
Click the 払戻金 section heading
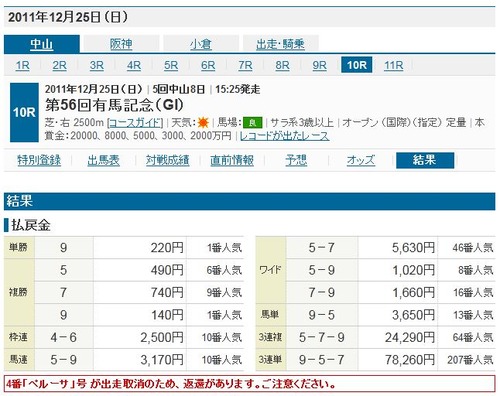[x=31, y=225]
